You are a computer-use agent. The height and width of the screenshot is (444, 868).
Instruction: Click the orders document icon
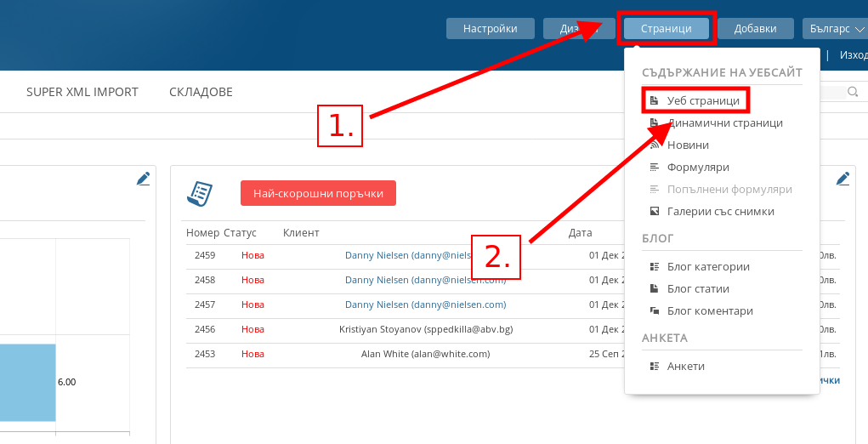pos(199,193)
